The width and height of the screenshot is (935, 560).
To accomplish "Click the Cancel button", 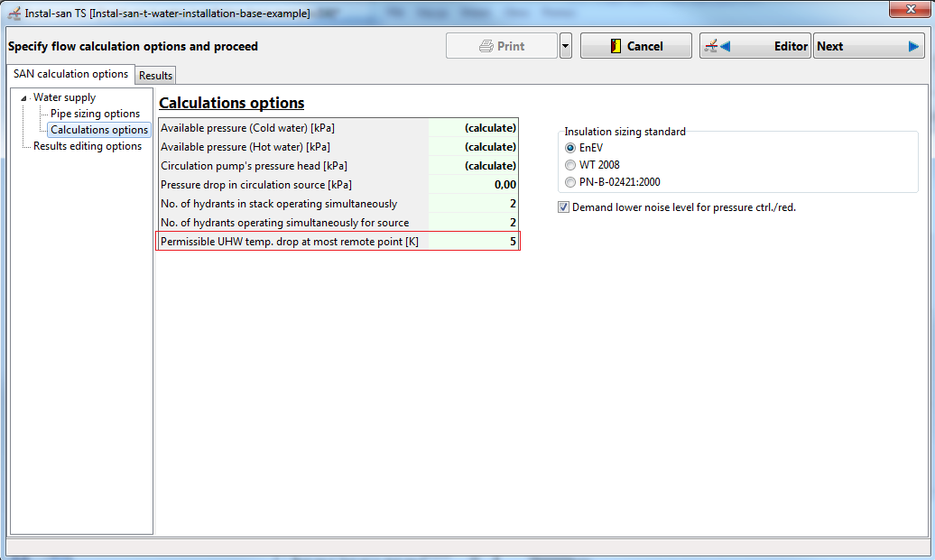I will [x=635, y=46].
